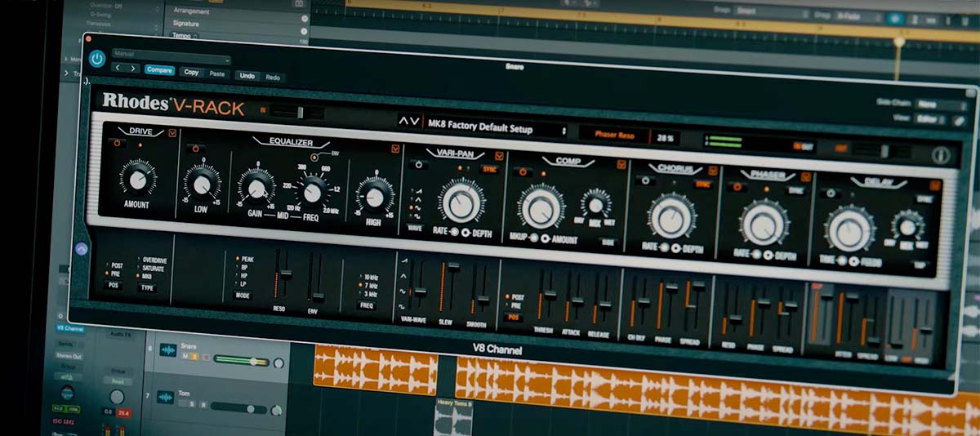Collapse the lower panel with round arrow
This screenshot has width=980, height=436.
point(81,249)
